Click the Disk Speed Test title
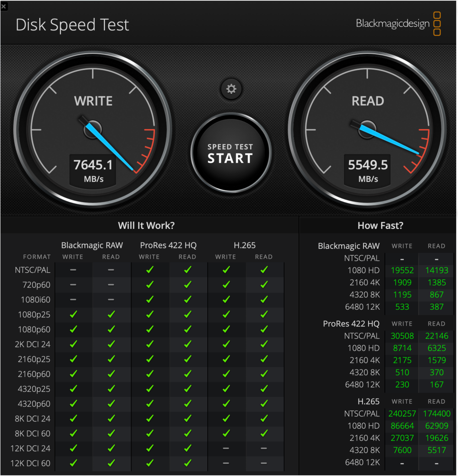The height and width of the screenshot is (476, 458). [x=72, y=25]
